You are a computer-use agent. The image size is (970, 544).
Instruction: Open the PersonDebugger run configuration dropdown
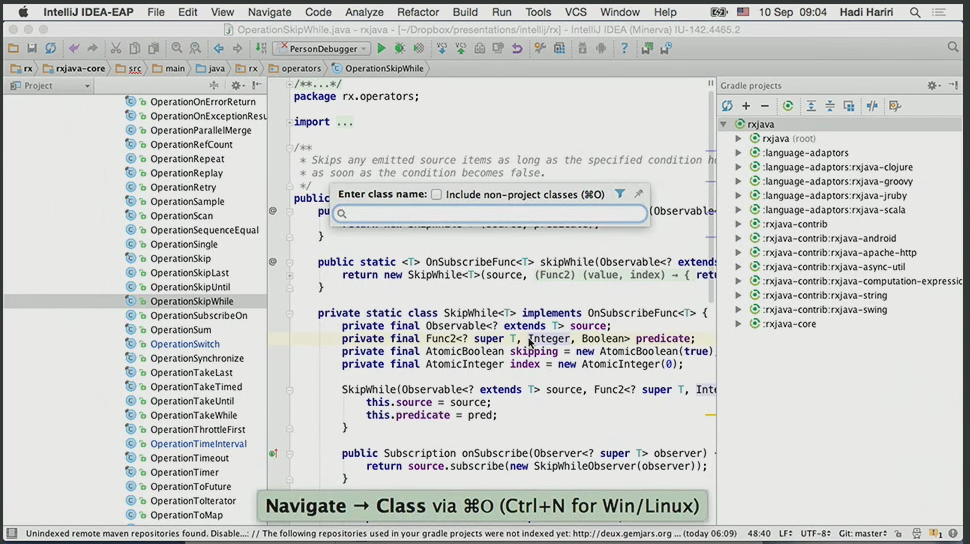pyautogui.click(x=322, y=48)
